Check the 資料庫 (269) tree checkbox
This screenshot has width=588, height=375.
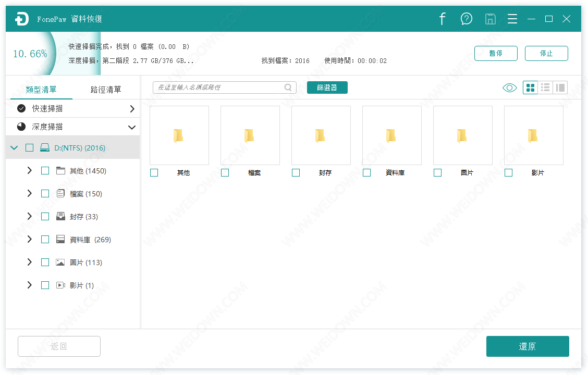45,240
